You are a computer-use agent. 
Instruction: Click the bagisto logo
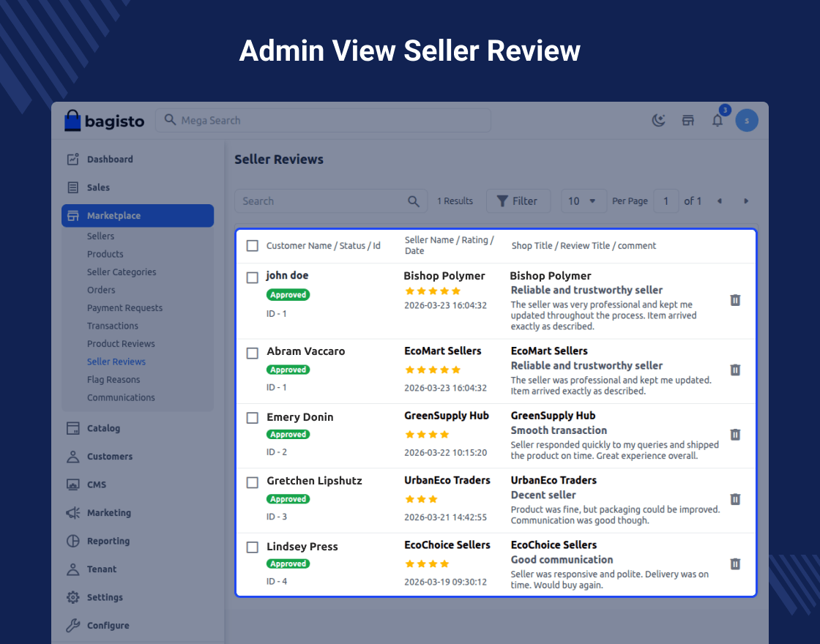point(105,121)
